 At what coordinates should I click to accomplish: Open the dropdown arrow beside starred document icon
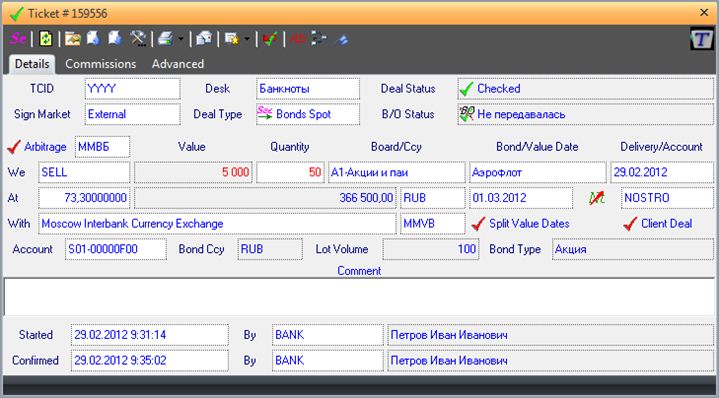click(x=247, y=39)
